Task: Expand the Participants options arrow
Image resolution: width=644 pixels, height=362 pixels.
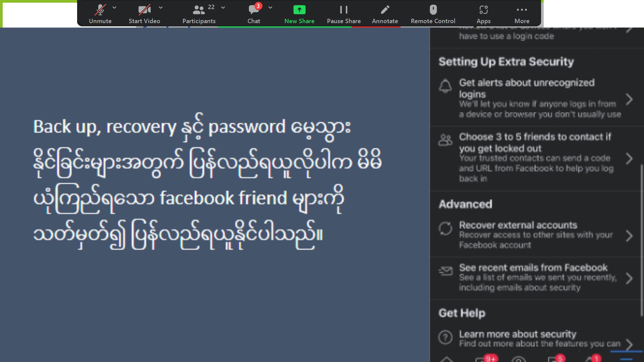Action: [223, 7]
